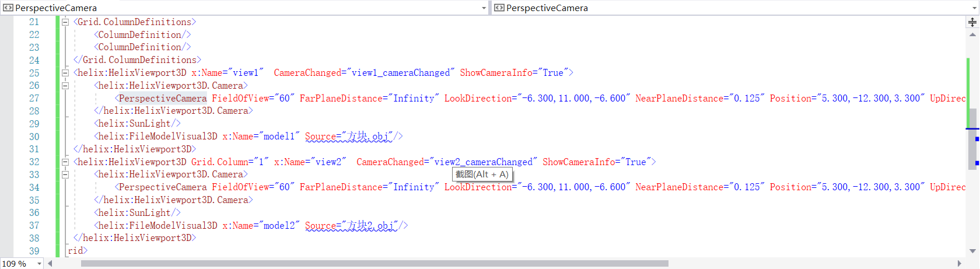Click the camera icon beside left PerspectiveCamera
The height and width of the screenshot is (269, 980).
tap(8, 8)
